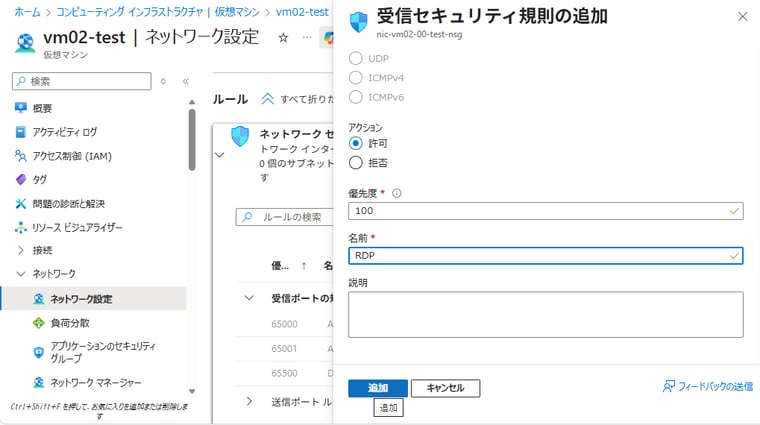
Task: Click the Copilot icon in header
Action: 328,37
